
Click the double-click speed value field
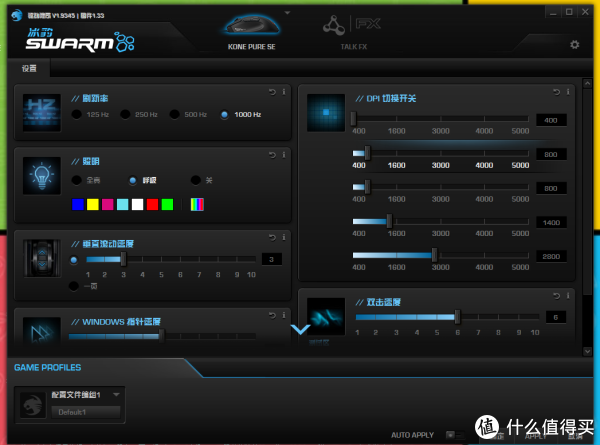[x=556, y=317]
